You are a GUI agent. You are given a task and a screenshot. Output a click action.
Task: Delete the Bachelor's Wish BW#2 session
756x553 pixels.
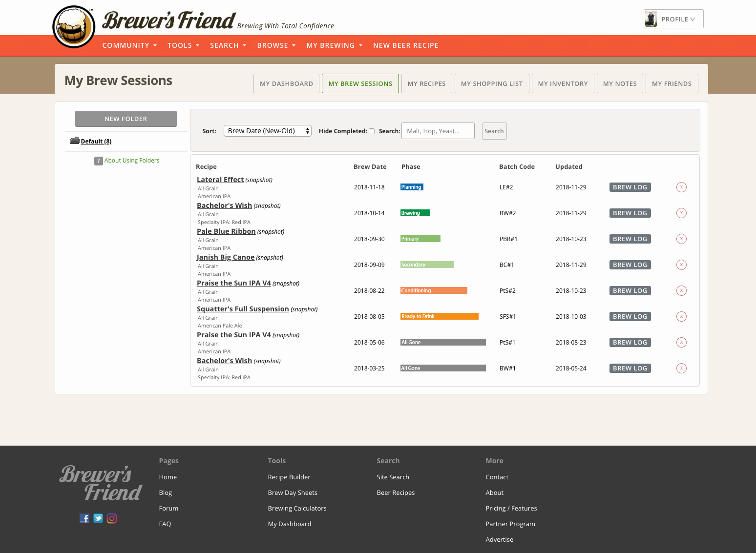(681, 213)
